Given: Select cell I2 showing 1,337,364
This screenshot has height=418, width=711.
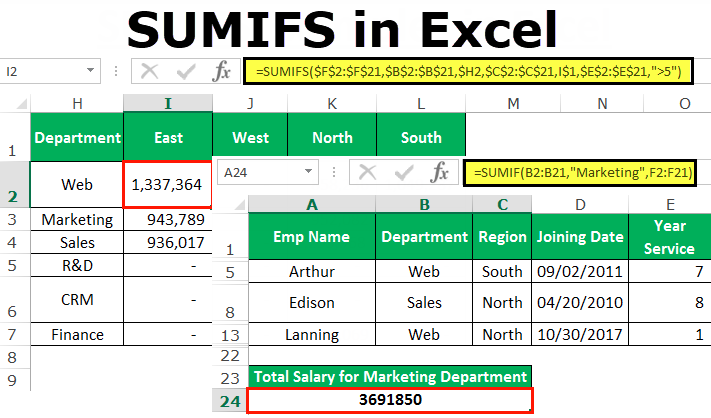Looking at the screenshot, I should 167,185.
